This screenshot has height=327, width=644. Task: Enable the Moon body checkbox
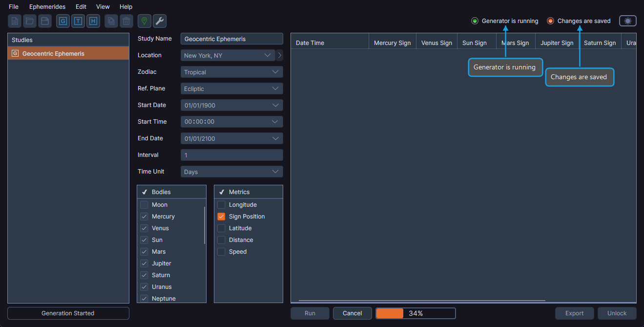pyautogui.click(x=144, y=204)
